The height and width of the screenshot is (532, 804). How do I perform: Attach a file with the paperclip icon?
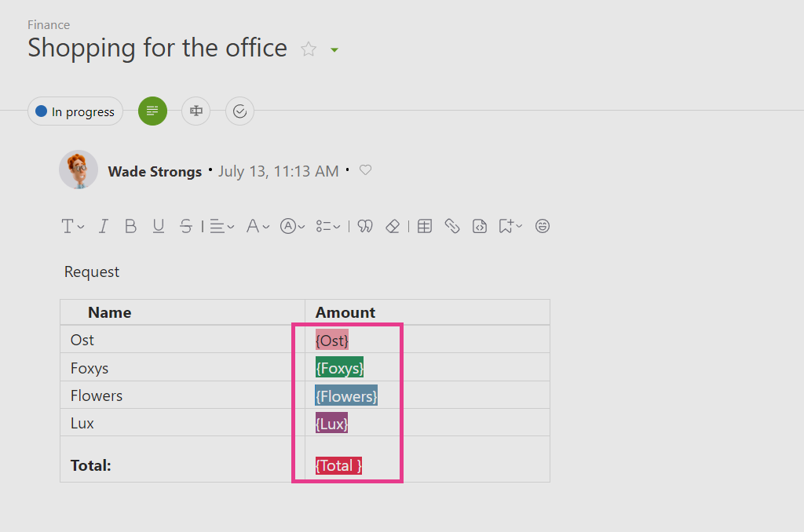point(451,226)
